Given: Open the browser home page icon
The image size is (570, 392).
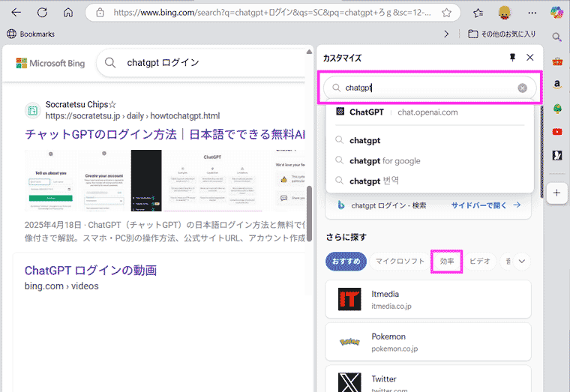Looking at the screenshot, I should (x=68, y=13).
